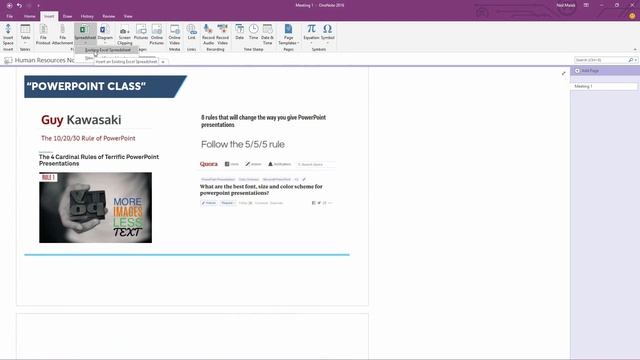Click the Diagram ribbon button
This screenshot has width=640, height=360.
pyautogui.click(x=105, y=34)
